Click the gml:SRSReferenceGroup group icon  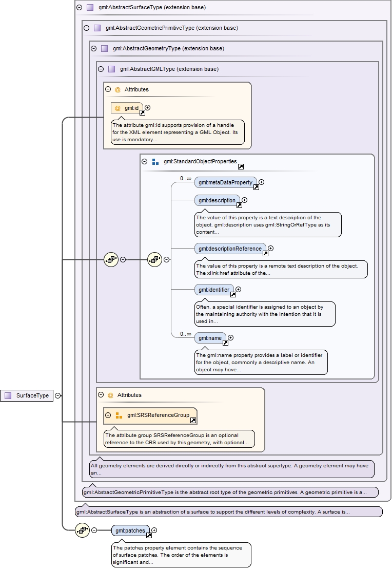[119, 415]
